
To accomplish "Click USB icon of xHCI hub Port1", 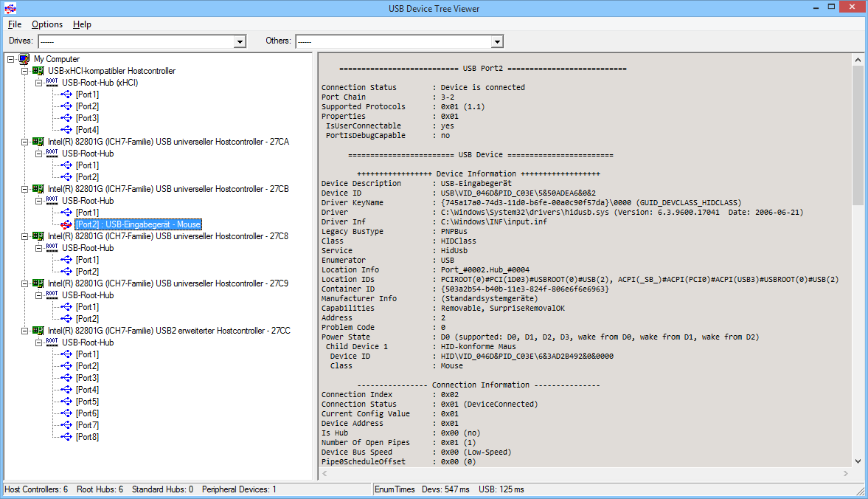I will (x=66, y=94).
